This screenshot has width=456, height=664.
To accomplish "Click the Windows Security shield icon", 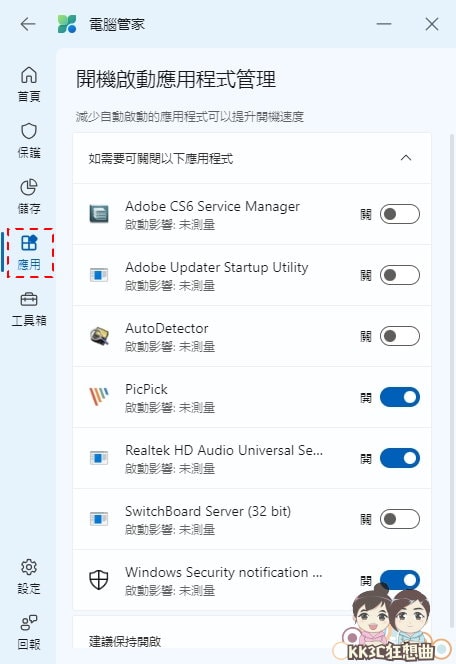I will [x=99, y=580].
